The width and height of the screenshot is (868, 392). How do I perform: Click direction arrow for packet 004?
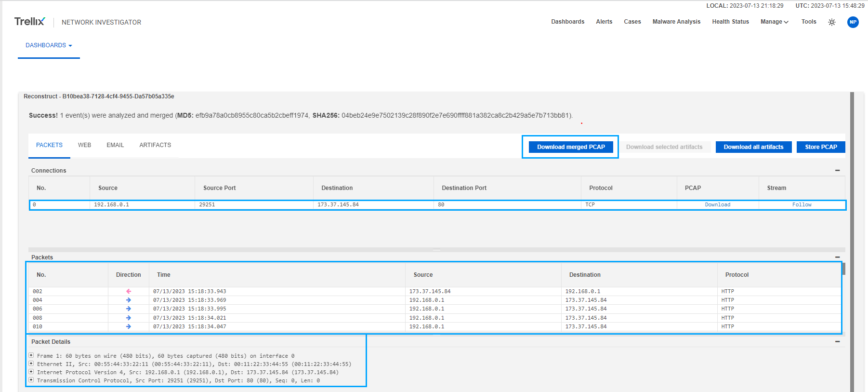pos(129,300)
